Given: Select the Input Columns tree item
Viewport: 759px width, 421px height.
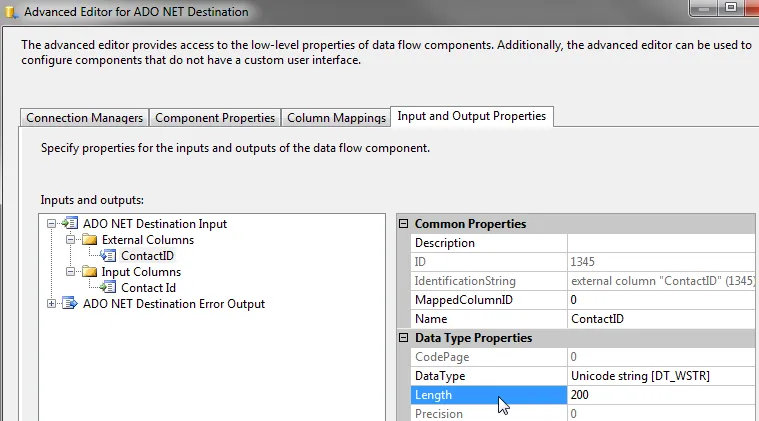Looking at the screenshot, I should pyautogui.click(x=141, y=271).
